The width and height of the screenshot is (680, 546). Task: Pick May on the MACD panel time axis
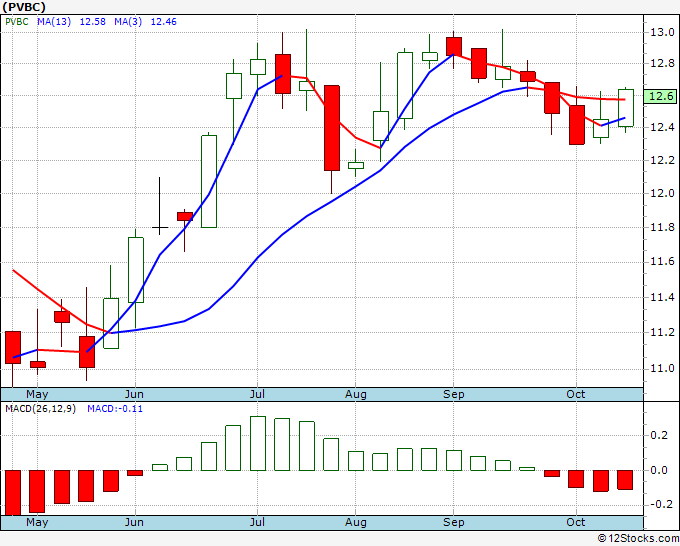37,522
